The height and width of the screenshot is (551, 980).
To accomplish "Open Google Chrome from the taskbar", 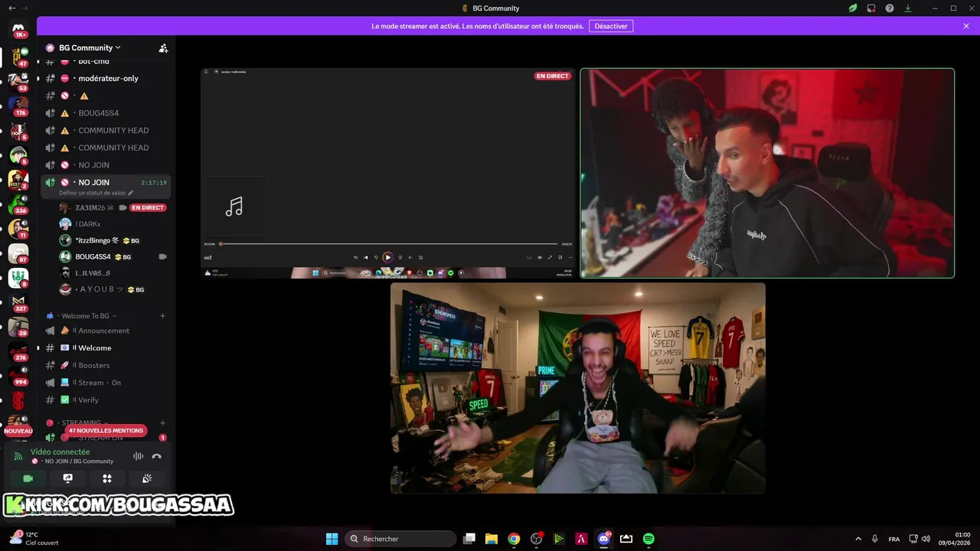I will pos(514,539).
